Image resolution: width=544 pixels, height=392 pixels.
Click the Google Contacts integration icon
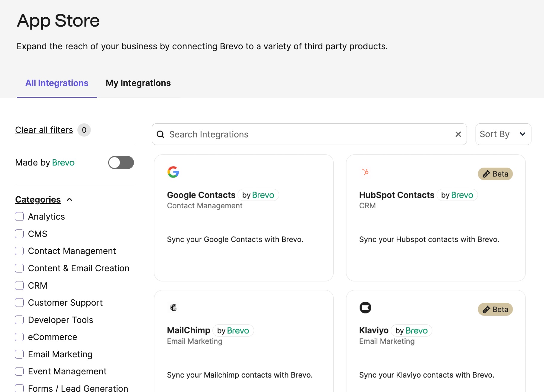[173, 172]
